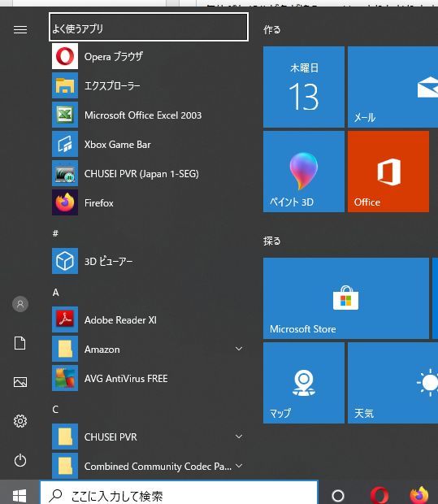Launch Firefox from the app list icon

coord(65,202)
